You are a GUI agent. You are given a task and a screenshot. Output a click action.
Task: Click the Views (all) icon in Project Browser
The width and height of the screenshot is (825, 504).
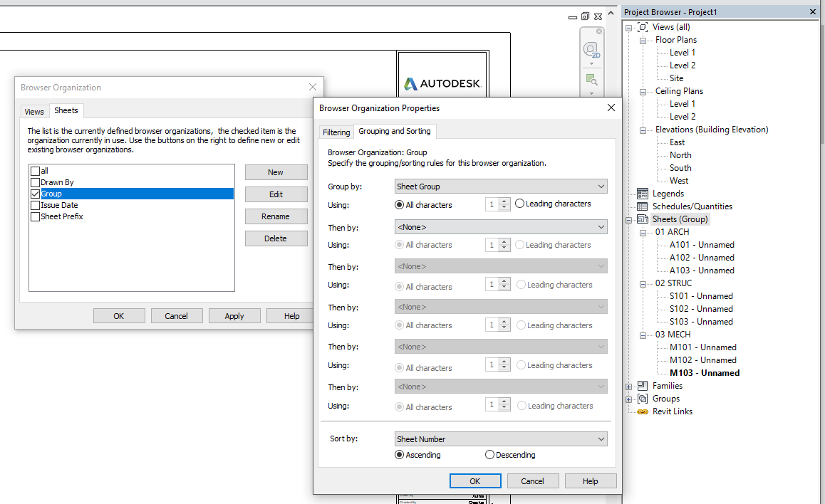tap(643, 27)
